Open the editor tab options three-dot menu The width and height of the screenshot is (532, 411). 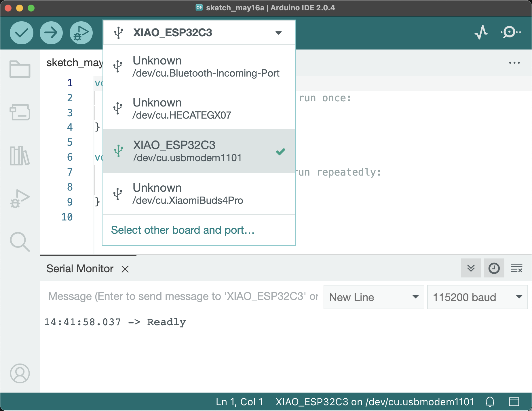[x=514, y=63]
